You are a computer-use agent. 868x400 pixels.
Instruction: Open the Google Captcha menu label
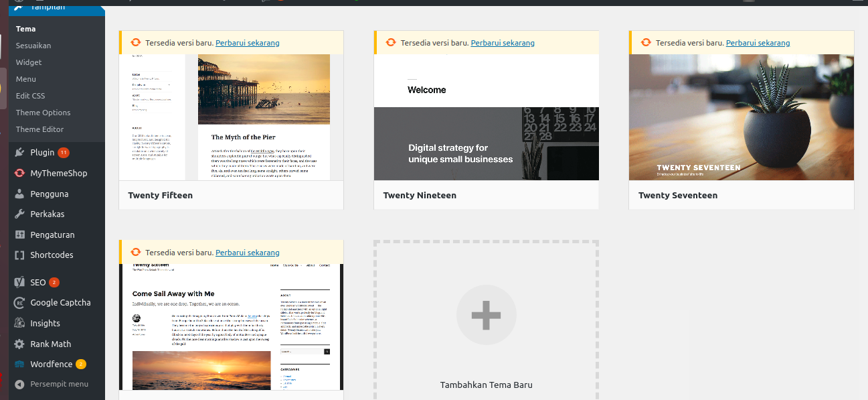(x=60, y=302)
